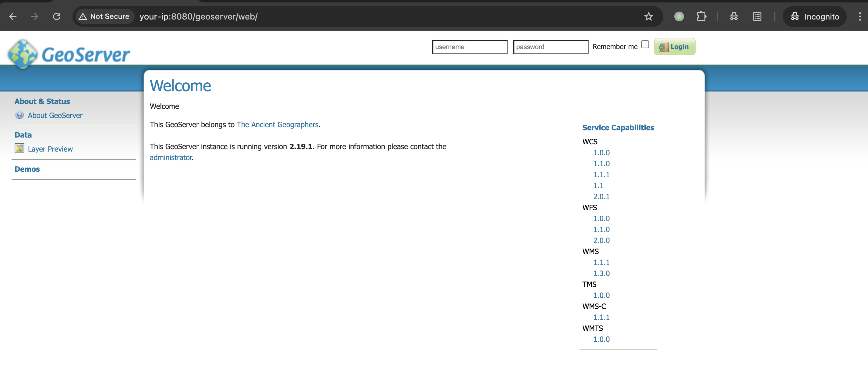The height and width of the screenshot is (366, 868).
Task: Go back to previous page
Action: 13,16
